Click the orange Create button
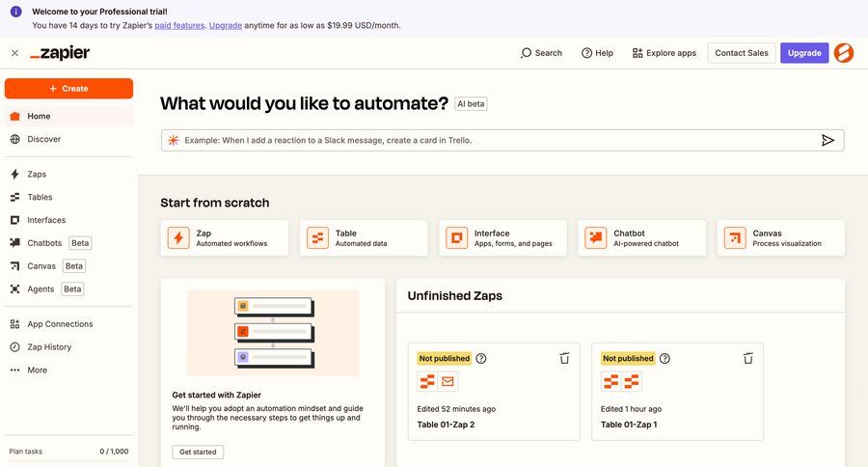This screenshot has height=467, width=868. coord(68,89)
